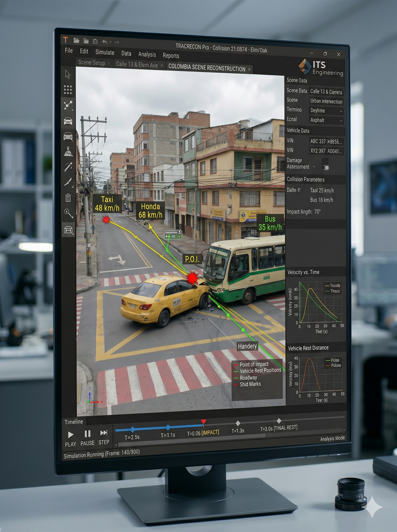Select the pencil draw tool

point(68,167)
